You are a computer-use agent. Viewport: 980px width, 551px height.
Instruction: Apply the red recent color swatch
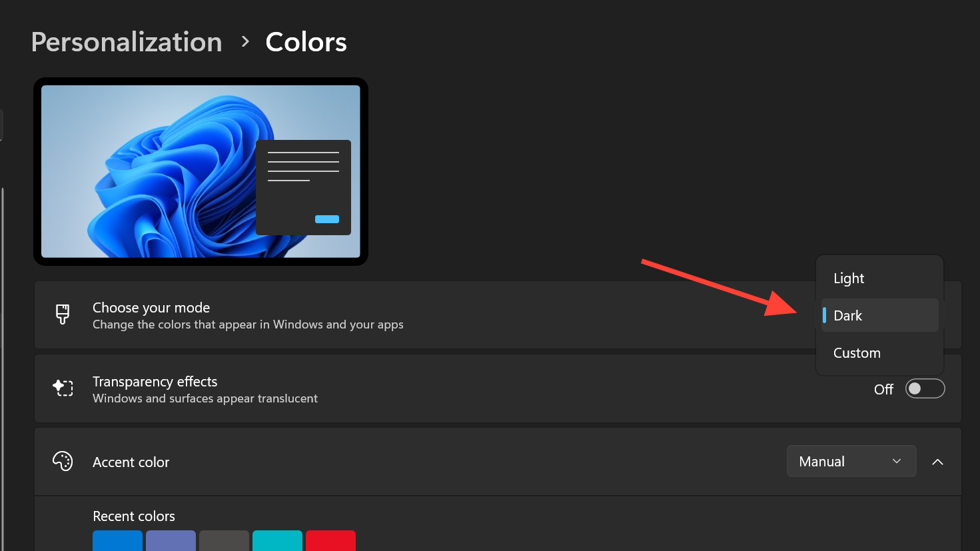coord(330,541)
